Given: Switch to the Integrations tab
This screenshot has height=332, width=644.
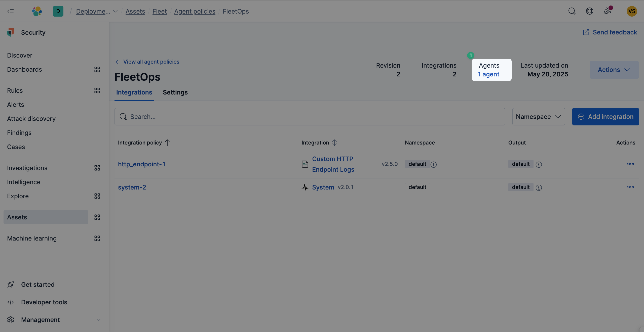Looking at the screenshot, I should (134, 92).
